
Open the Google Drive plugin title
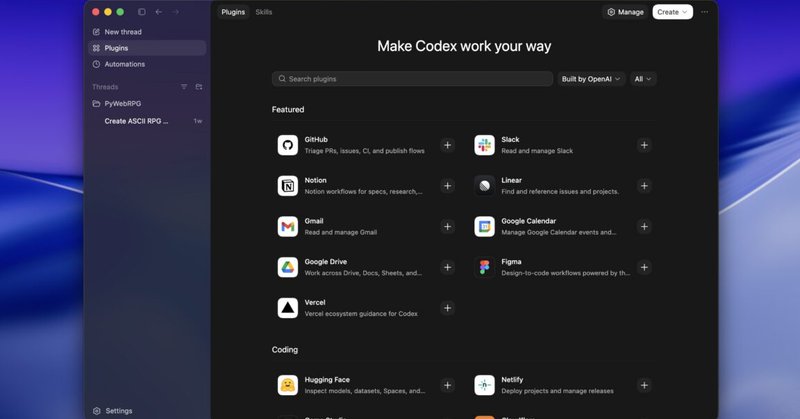(326, 262)
